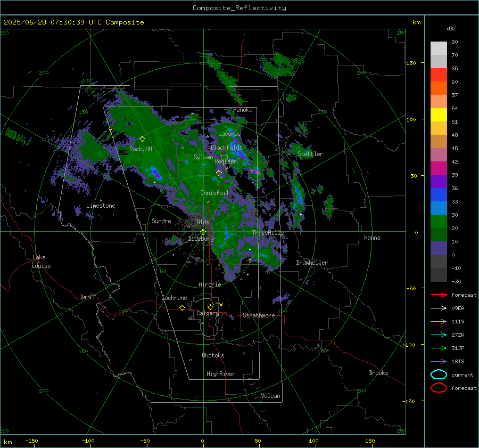Click the red forecast oval icon
479x448 pixels.
pos(439,388)
